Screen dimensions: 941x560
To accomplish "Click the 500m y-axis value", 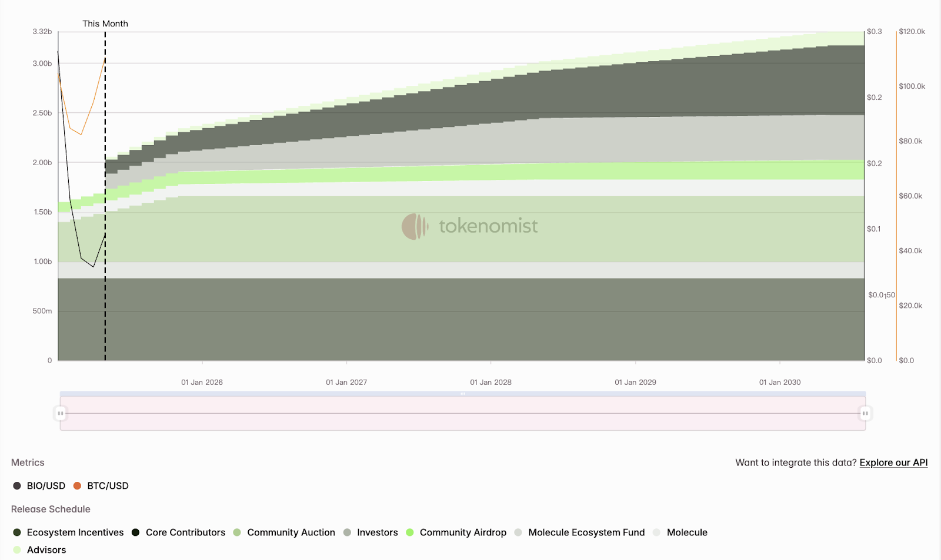I will (42, 311).
